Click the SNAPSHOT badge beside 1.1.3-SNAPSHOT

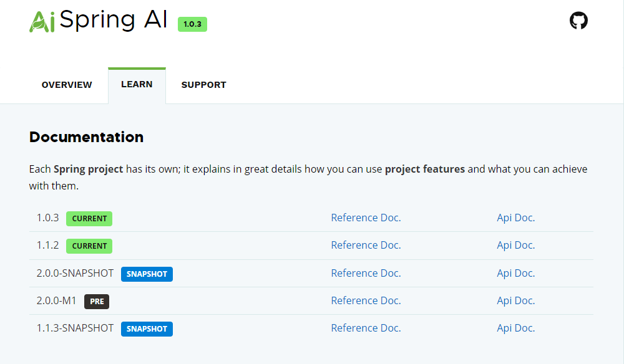coord(147,329)
